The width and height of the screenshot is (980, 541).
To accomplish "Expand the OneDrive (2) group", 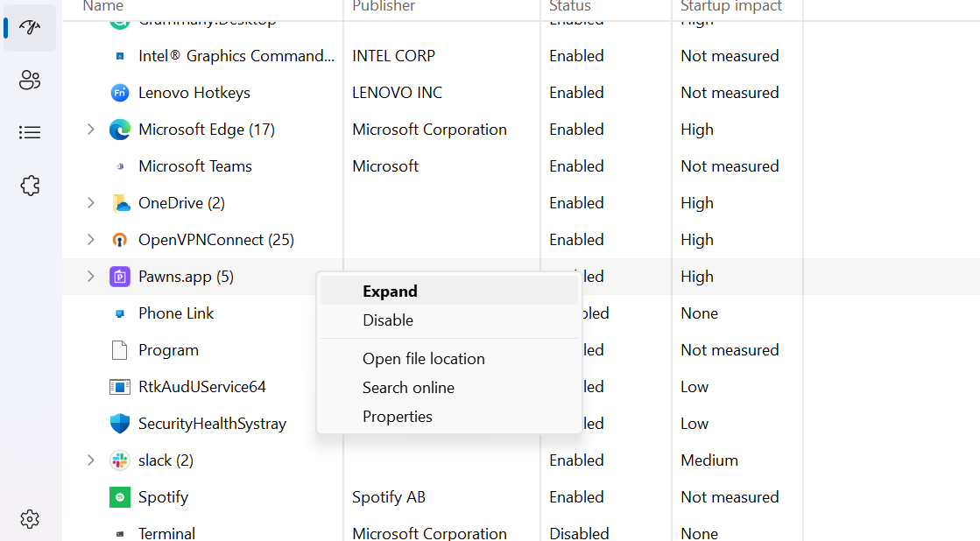I will (90, 203).
